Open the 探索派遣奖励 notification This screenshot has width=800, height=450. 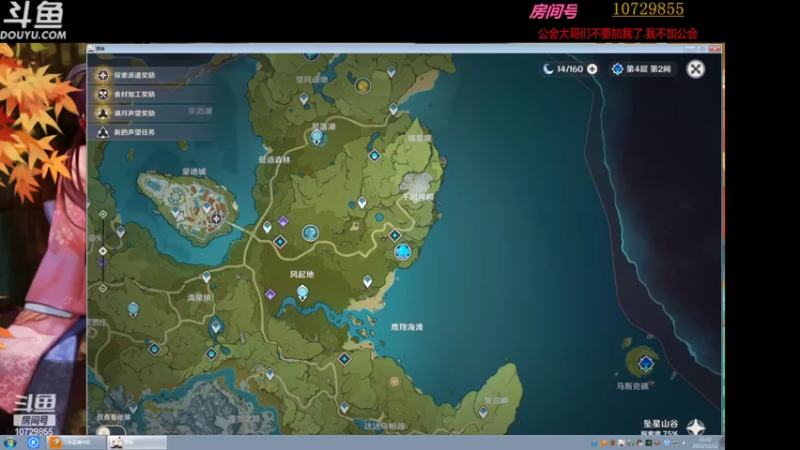pyautogui.click(x=152, y=75)
